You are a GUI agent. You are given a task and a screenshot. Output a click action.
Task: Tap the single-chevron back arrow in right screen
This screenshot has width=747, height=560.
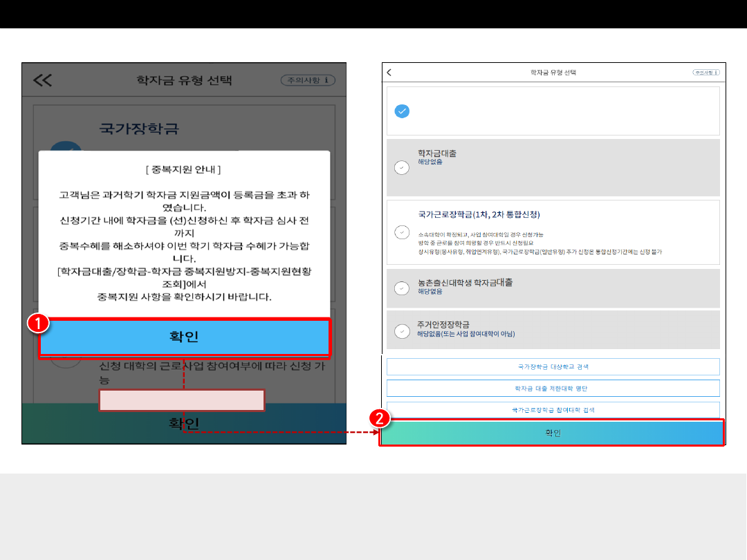389,73
